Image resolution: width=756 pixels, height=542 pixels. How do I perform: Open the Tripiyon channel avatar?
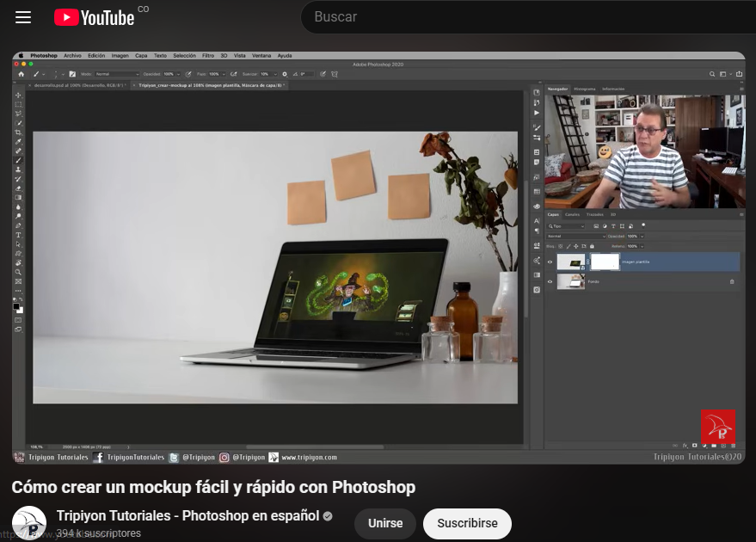29,523
